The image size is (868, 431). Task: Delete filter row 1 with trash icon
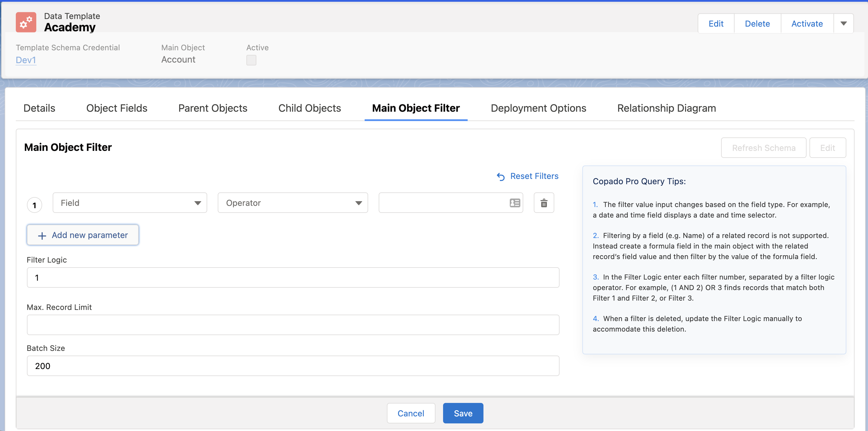(x=544, y=203)
